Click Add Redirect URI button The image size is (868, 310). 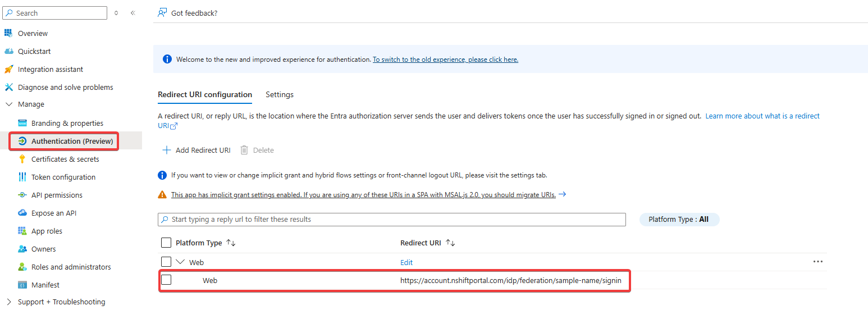pos(197,150)
